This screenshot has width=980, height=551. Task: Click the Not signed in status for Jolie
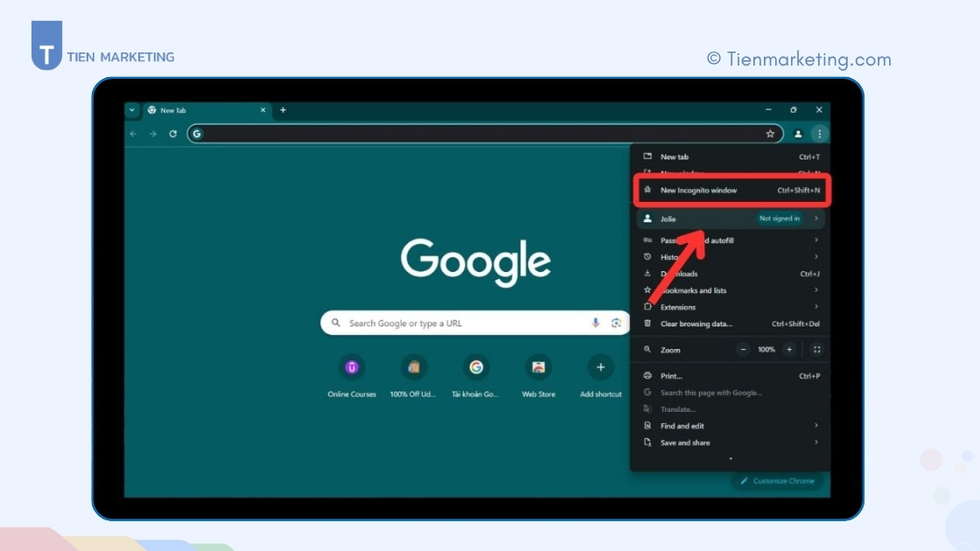tap(779, 219)
